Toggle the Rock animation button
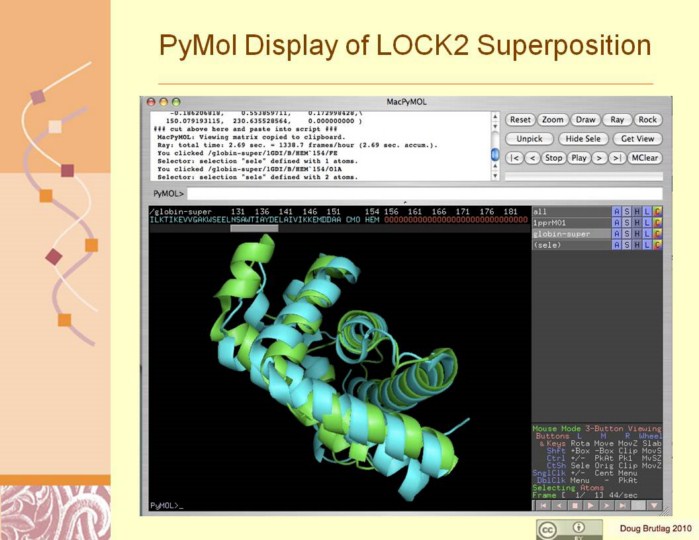Image resolution: width=699 pixels, height=540 pixels. [647, 120]
